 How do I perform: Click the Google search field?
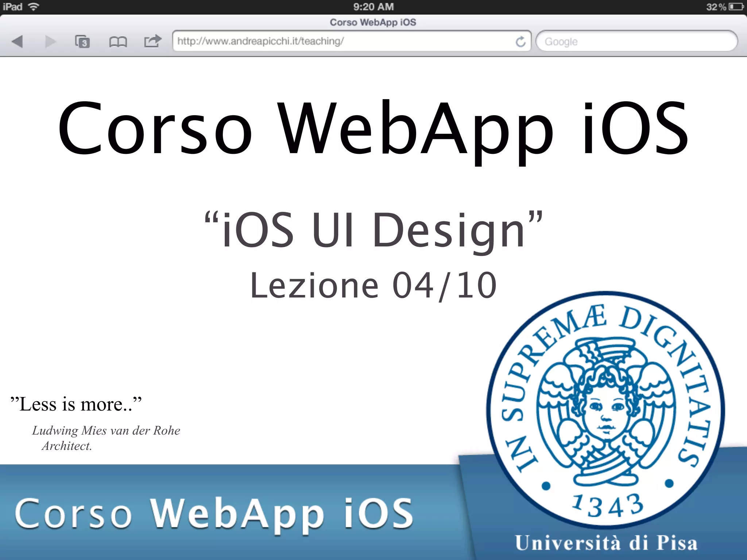(x=636, y=42)
